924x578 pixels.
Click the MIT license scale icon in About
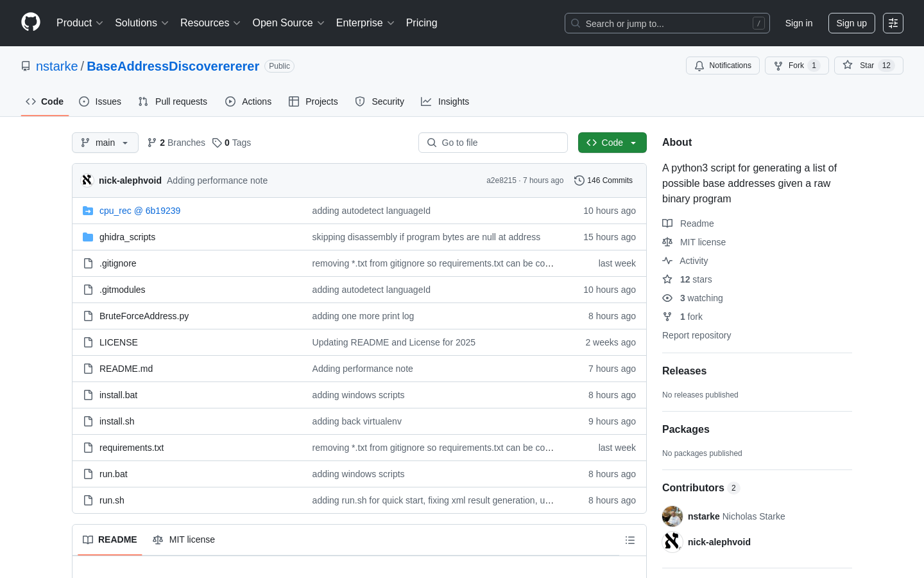[667, 242]
